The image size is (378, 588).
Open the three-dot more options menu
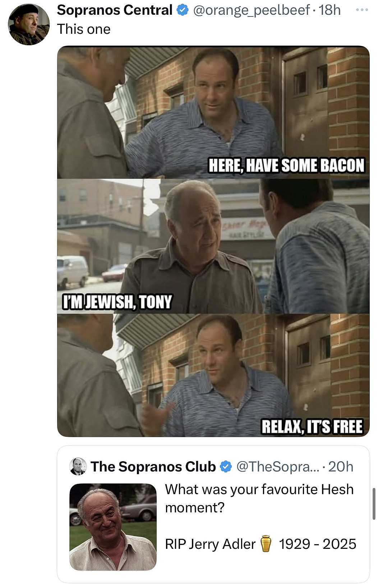point(361,10)
